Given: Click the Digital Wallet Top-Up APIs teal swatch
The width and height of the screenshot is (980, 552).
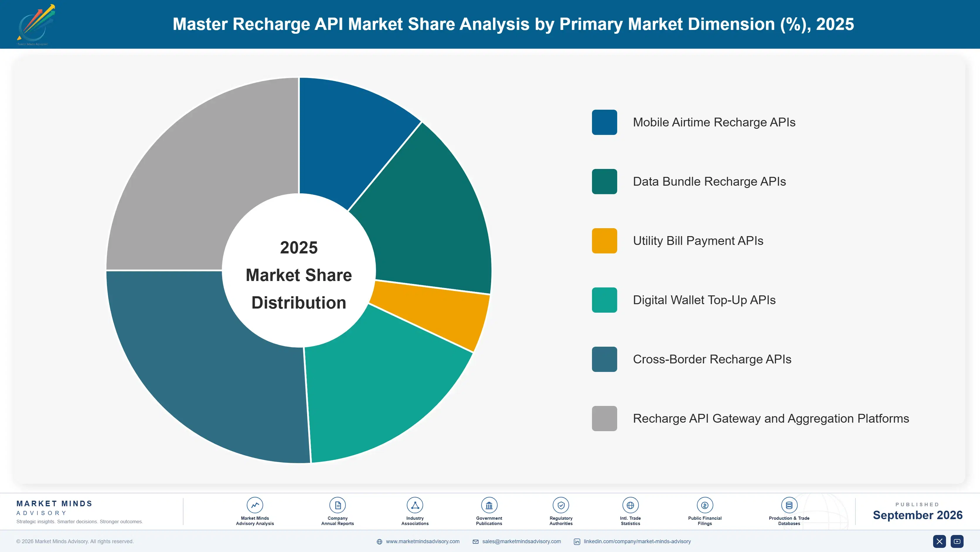Looking at the screenshot, I should (x=604, y=300).
